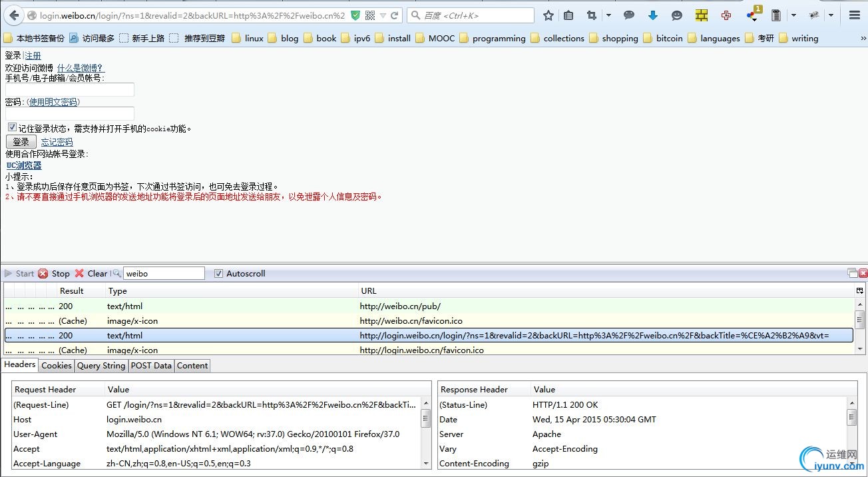This screenshot has height=477, width=868.
Task: Click the clipboard notepad toolbar icon
Action: [776, 15]
